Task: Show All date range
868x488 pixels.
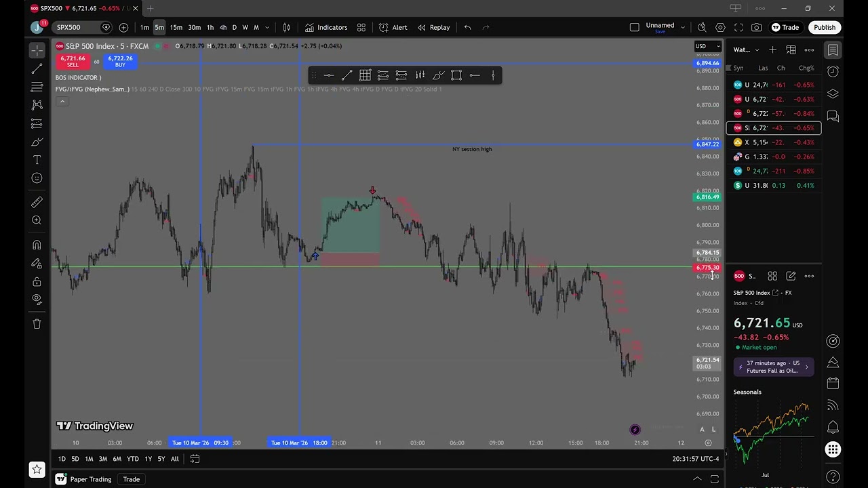Action: tap(174, 459)
